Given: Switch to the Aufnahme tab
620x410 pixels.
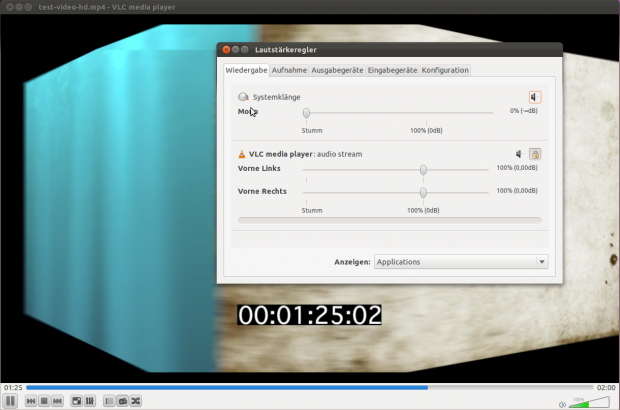Looking at the screenshot, I should click(289, 70).
